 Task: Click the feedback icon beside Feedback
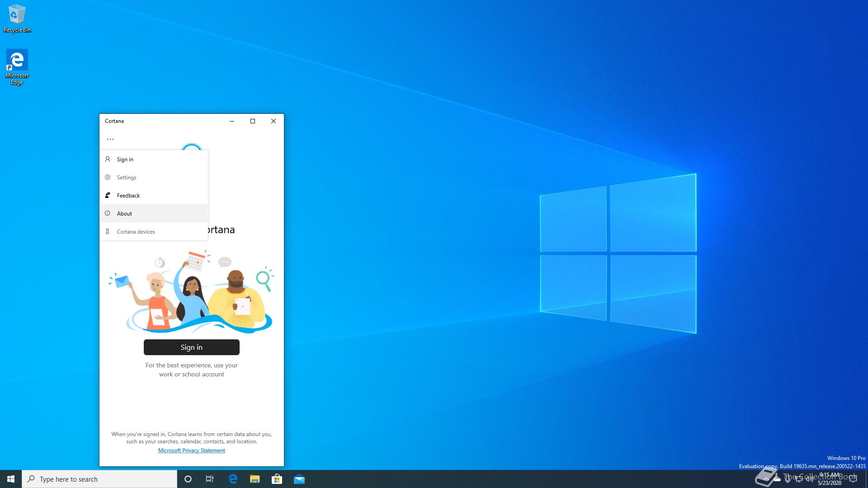[x=108, y=195]
